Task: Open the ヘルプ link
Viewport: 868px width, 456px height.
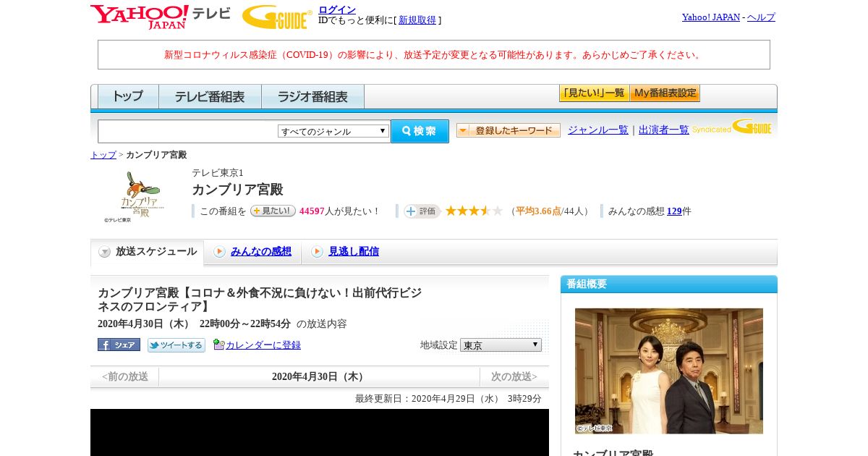Action: [x=761, y=17]
